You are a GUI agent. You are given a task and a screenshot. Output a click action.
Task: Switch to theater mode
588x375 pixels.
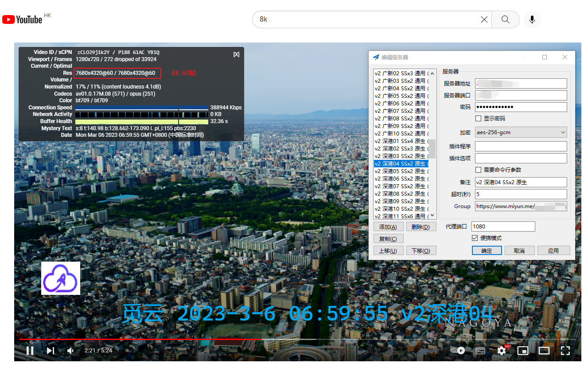click(544, 350)
